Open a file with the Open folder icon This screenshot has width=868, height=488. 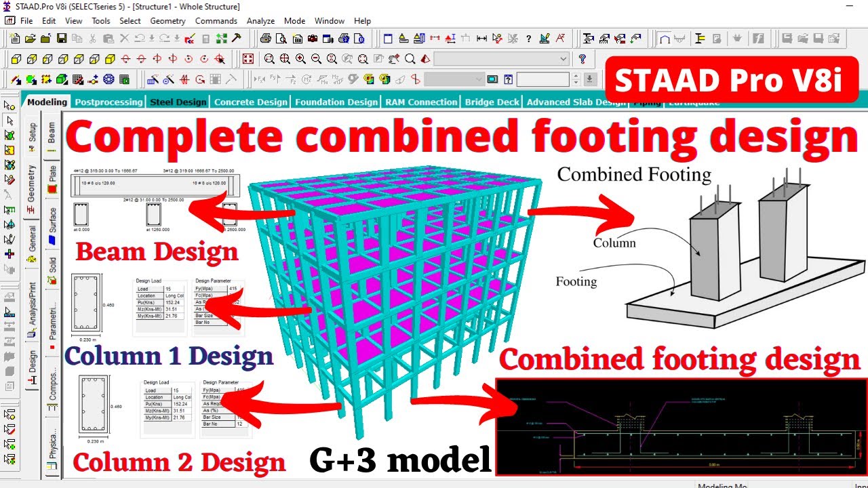[31, 39]
